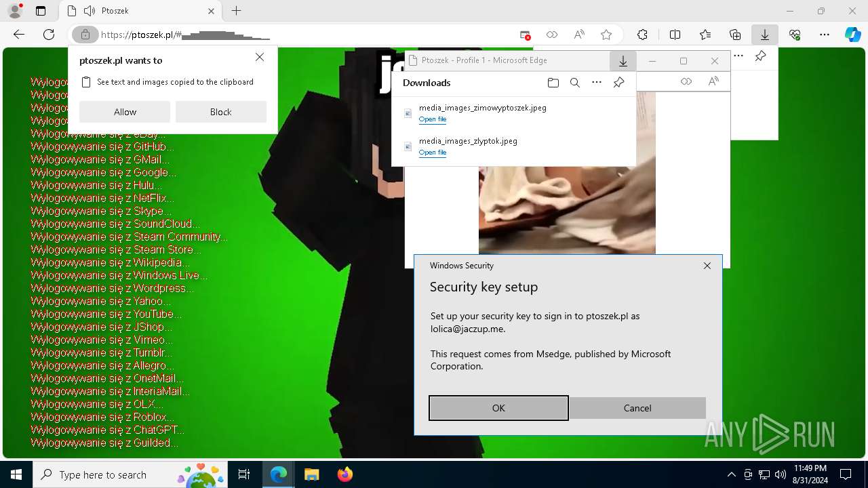The width and height of the screenshot is (868, 488).
Task: Open Browser essentials heart icon
Action: (x=795, y=35)
